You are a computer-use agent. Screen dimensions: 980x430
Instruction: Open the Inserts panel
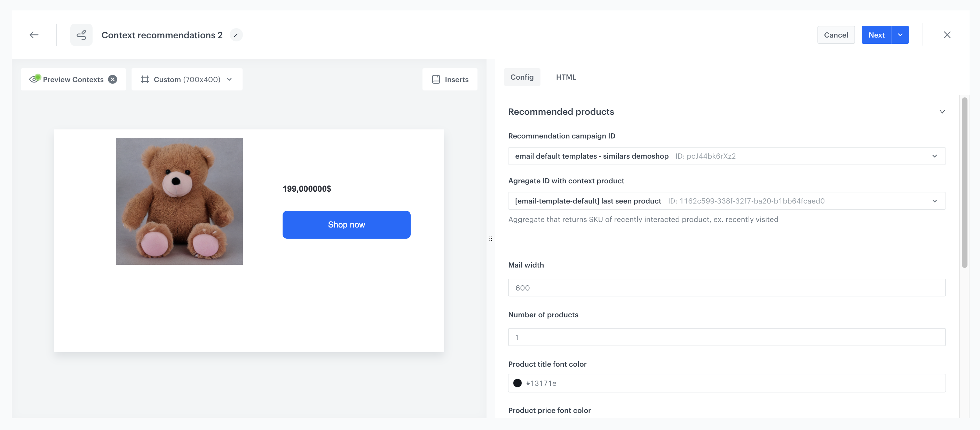coord(450,79)
